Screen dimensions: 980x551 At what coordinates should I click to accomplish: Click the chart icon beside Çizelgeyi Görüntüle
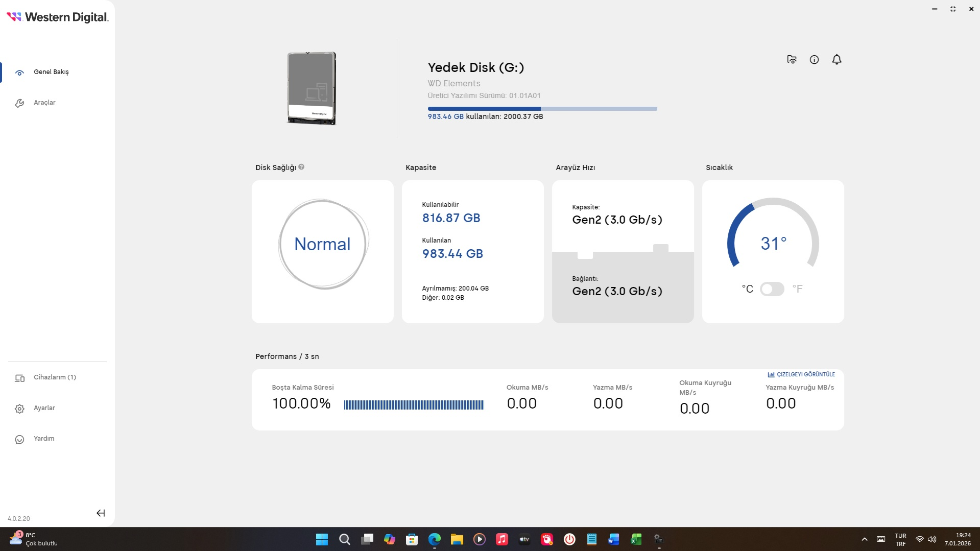point(771,374)
